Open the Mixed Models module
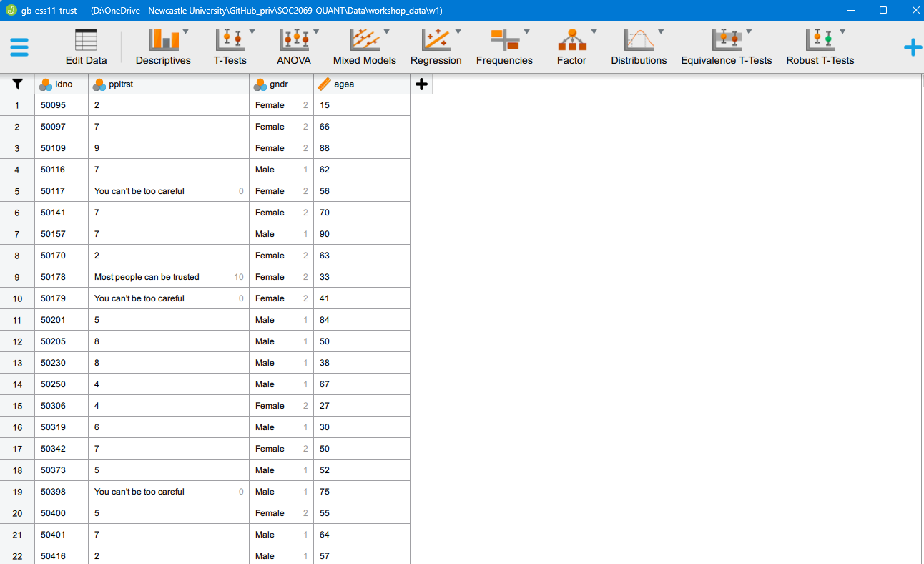Viewport: 924px width, 564px height. (364, 47)
